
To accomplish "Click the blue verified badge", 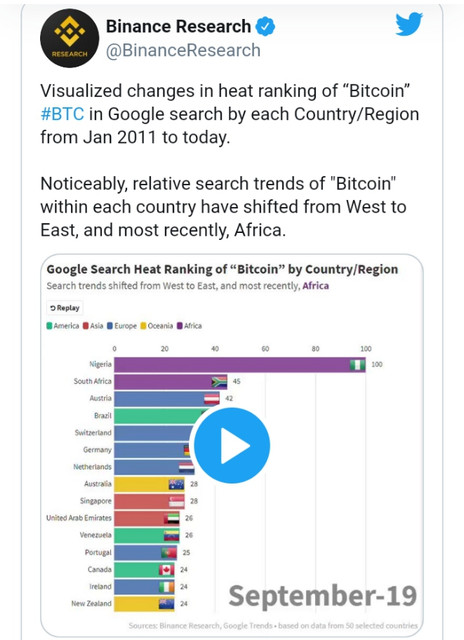I will pyautogui.click(x=265, y=27).
